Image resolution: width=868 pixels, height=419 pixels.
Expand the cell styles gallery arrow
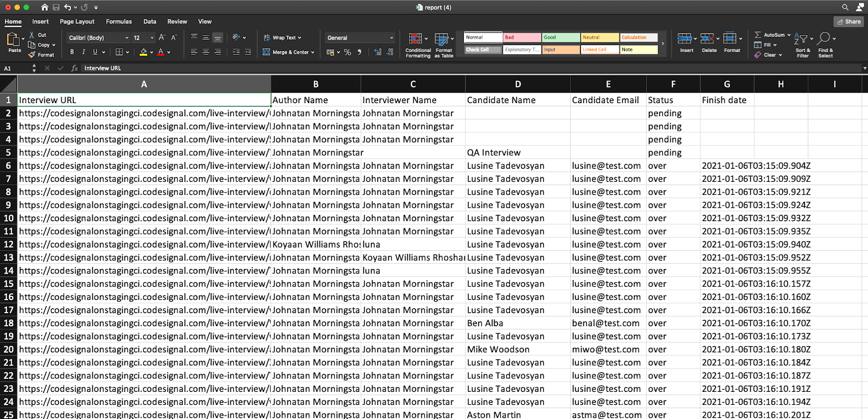662,43
